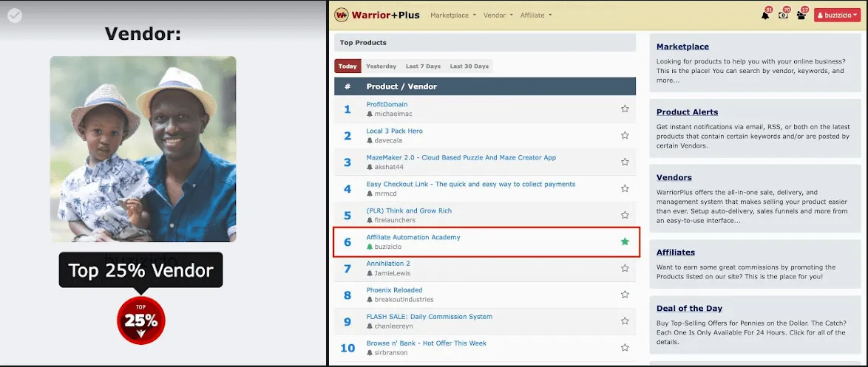Click the checkmark icon above Vendor heading

click(15, 16)
